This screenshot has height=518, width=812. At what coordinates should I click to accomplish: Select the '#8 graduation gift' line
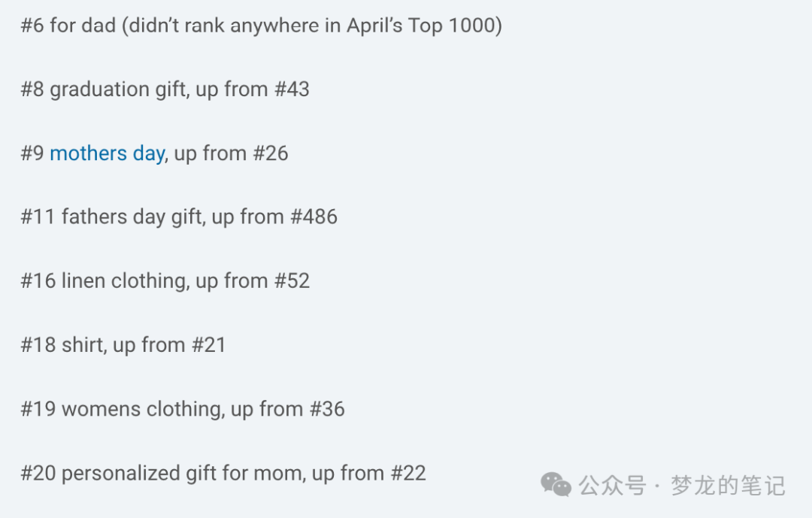pos(165,89)
